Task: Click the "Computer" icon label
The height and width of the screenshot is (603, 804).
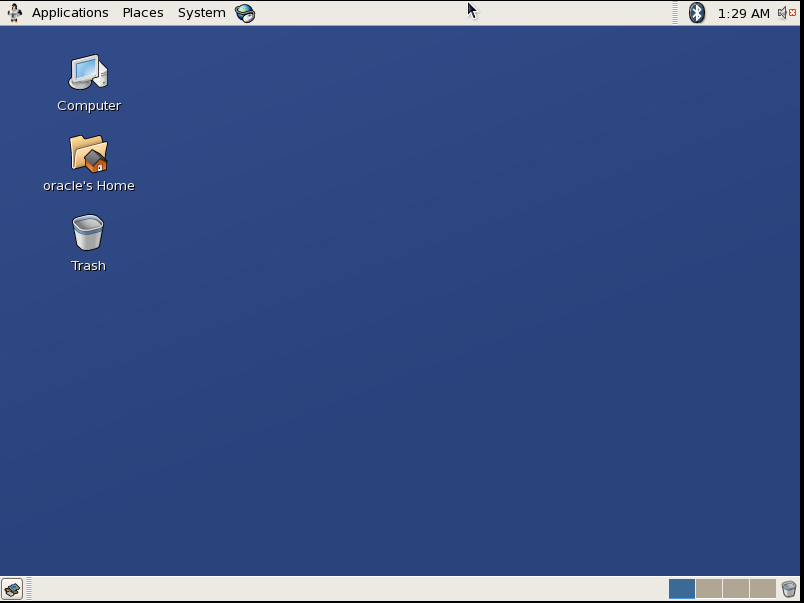Action: [89, 106]
